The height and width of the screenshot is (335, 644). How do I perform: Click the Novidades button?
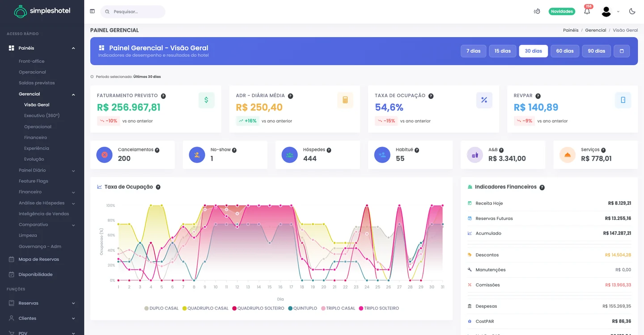pyautogui.click(x=562, y=11)
